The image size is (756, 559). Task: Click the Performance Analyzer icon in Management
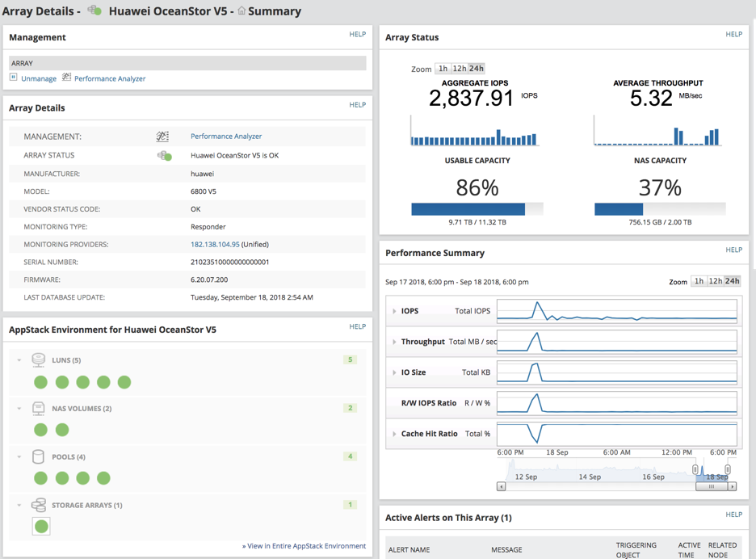[67, 78]
